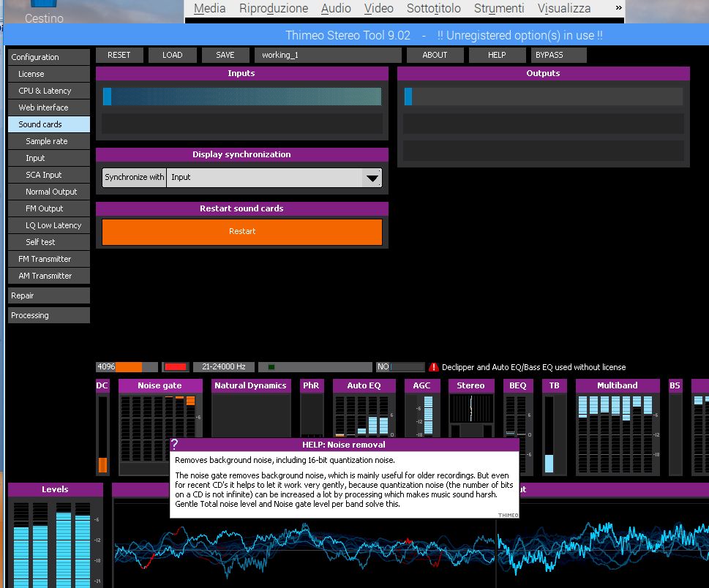Screen dimensions: 709x588
Task: Click the SAVE preset button
Action: (x=225, y=55)
